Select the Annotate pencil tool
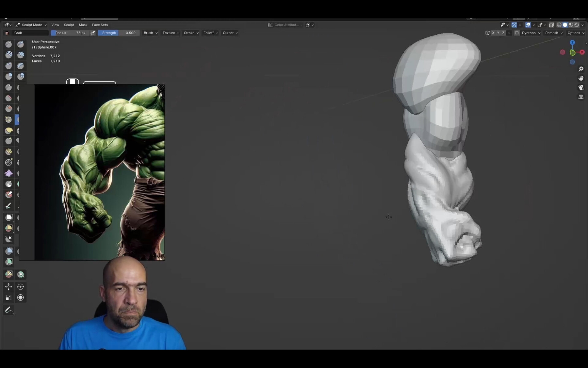The image size is (588, 368). point(9,310)
